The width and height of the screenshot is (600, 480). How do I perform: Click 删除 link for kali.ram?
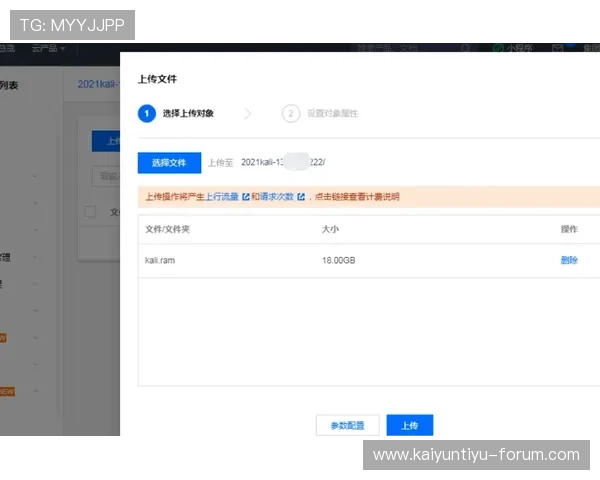pyautogui.click(x=569, y=260)
